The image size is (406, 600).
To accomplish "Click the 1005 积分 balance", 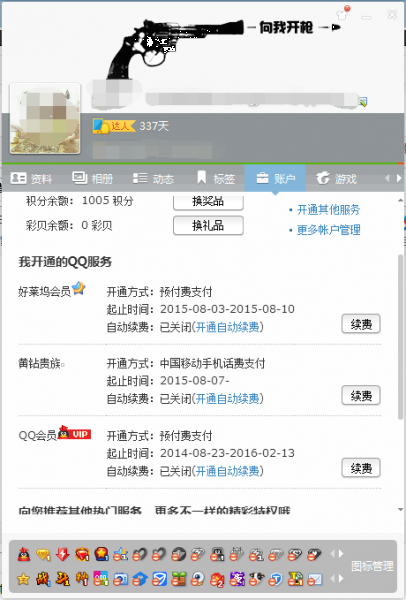I will tap(108, 201).
